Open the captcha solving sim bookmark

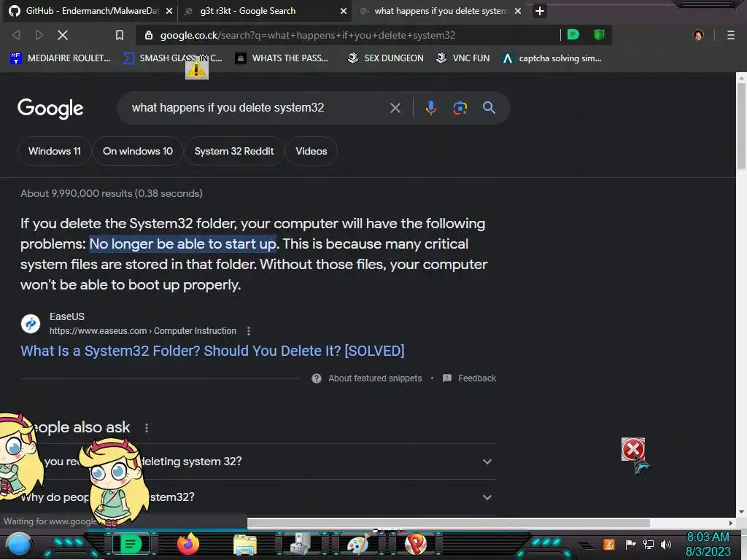pos(552,58)
